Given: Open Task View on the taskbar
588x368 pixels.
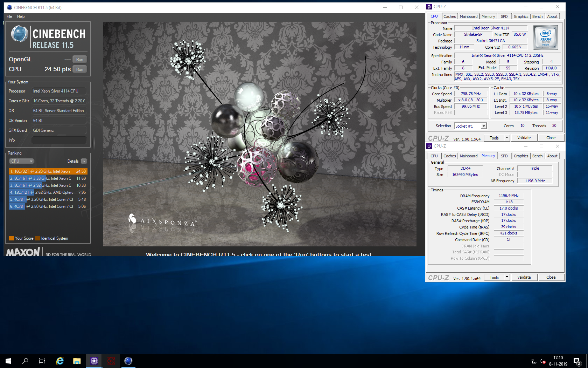Looking at the screenshot, I should pos(42,361).
